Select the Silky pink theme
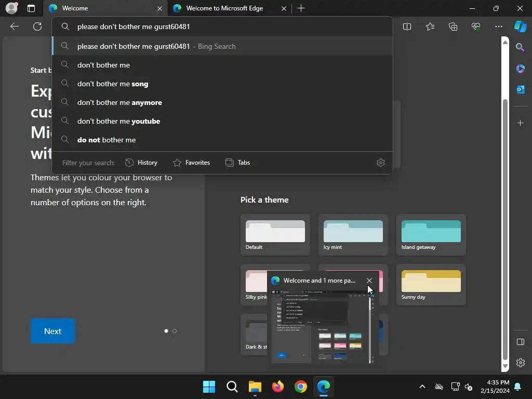 coord(254,285)
